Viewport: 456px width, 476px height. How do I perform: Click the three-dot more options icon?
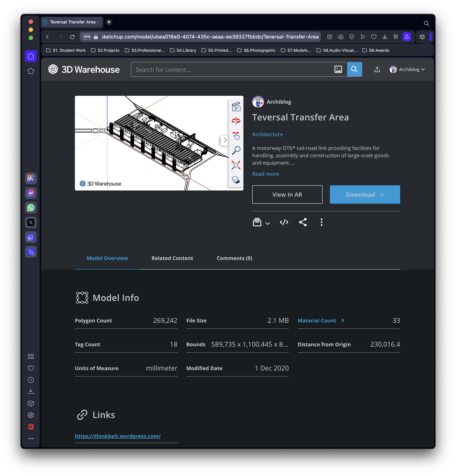coord(322,222)
